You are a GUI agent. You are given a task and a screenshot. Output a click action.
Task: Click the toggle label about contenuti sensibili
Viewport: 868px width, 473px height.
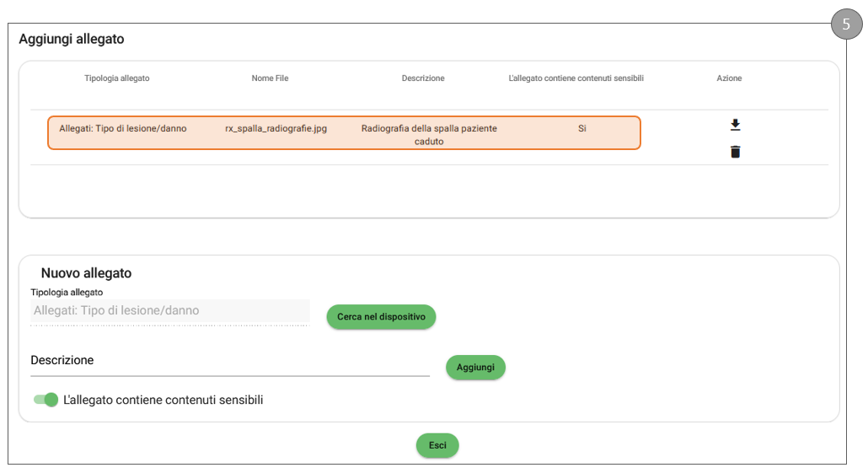point(163,400)
